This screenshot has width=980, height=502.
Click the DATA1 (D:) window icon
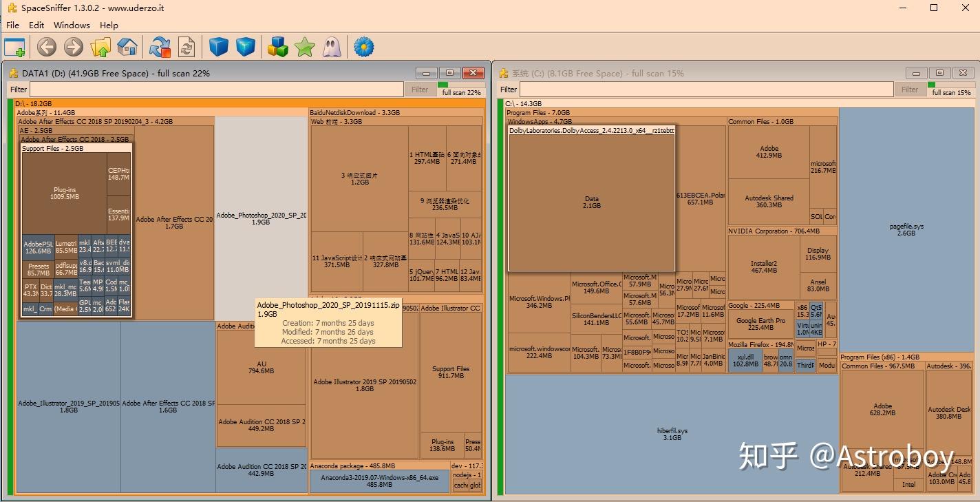tap(13, 73)
